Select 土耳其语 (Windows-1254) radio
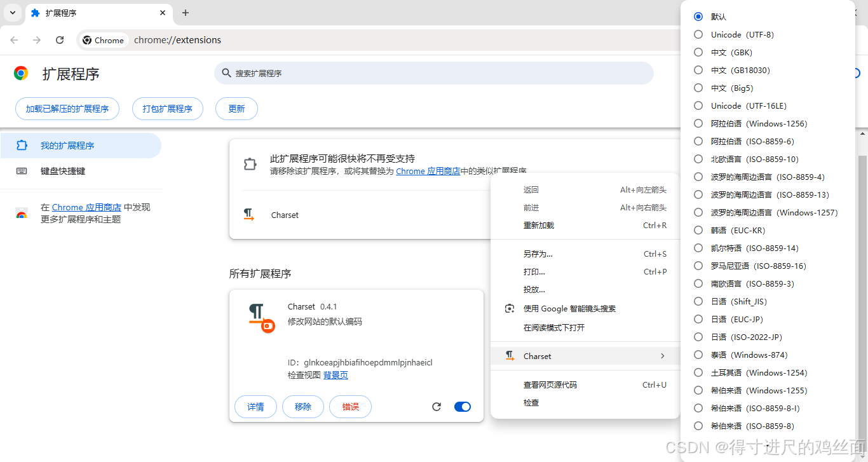 click(698, 372)
